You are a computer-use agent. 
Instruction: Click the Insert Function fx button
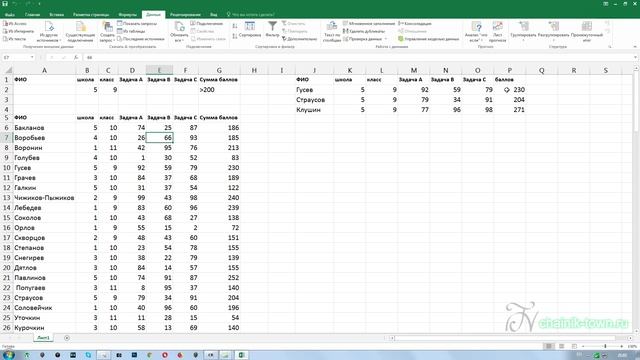click(x=76, y=57)
